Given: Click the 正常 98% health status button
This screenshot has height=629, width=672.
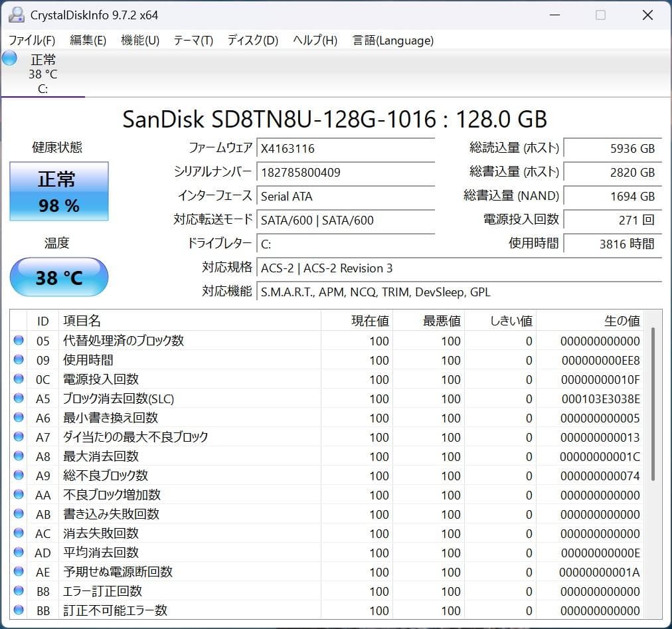Looking at the screenshot, I should click(x=58, y=191).
